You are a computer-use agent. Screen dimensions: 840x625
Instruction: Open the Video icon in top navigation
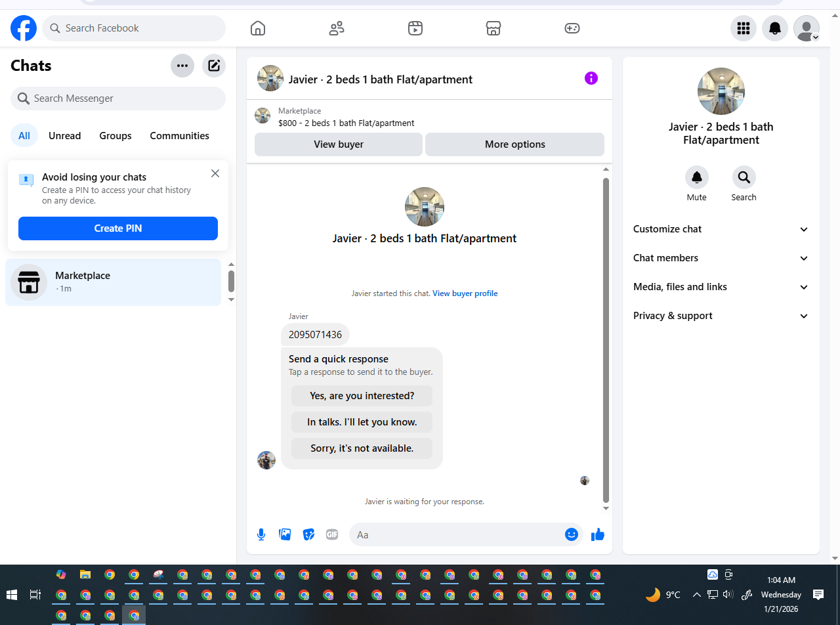pyautogui.click(x=415, y=28)
